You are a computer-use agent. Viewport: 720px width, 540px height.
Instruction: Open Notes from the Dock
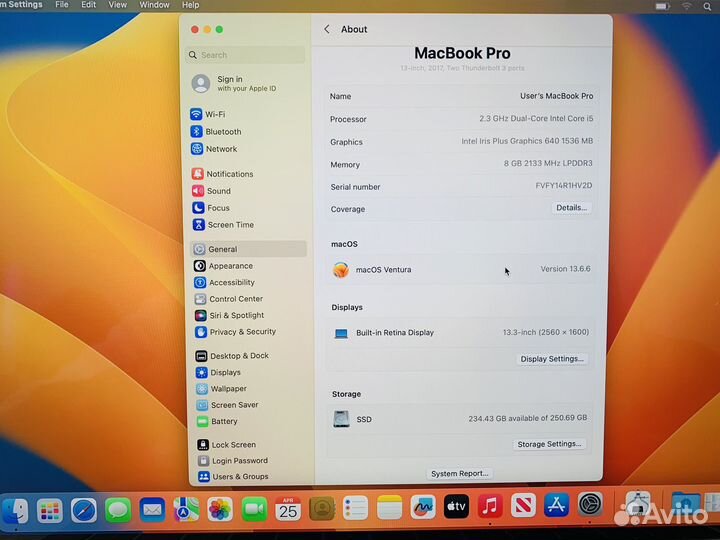[389, 507]
